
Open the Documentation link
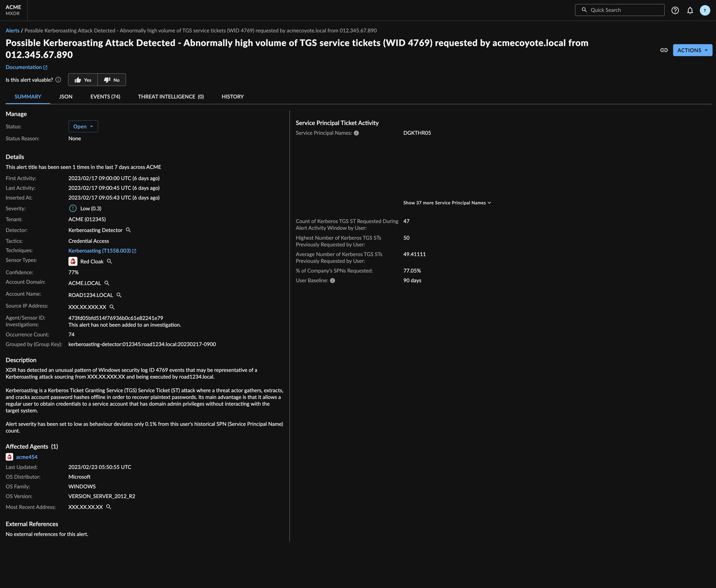(27, 67)
